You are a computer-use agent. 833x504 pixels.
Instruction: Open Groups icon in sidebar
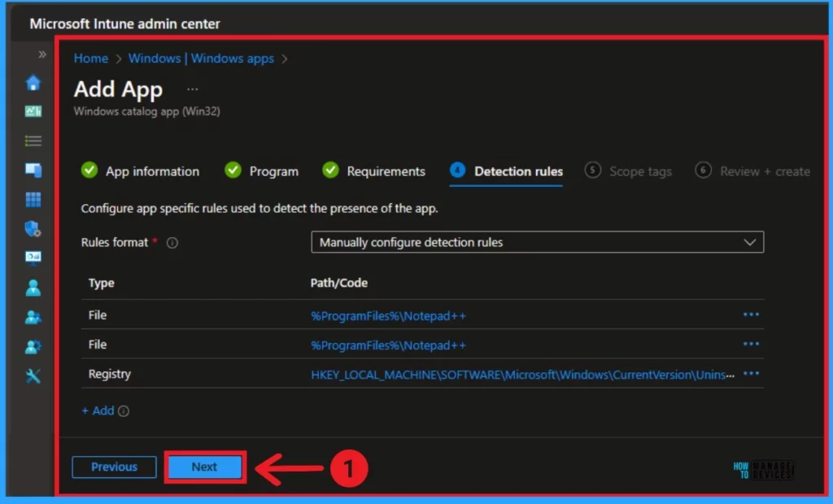point(33,317)
